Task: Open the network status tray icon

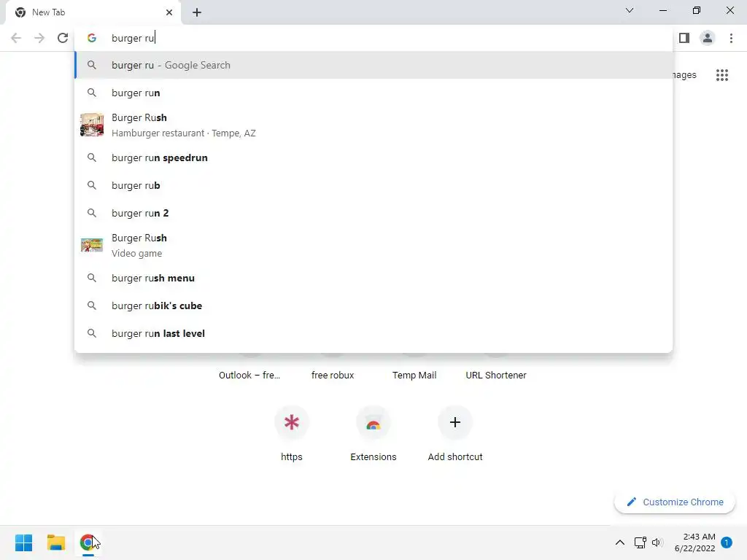Action: click(x=640, y=542)
